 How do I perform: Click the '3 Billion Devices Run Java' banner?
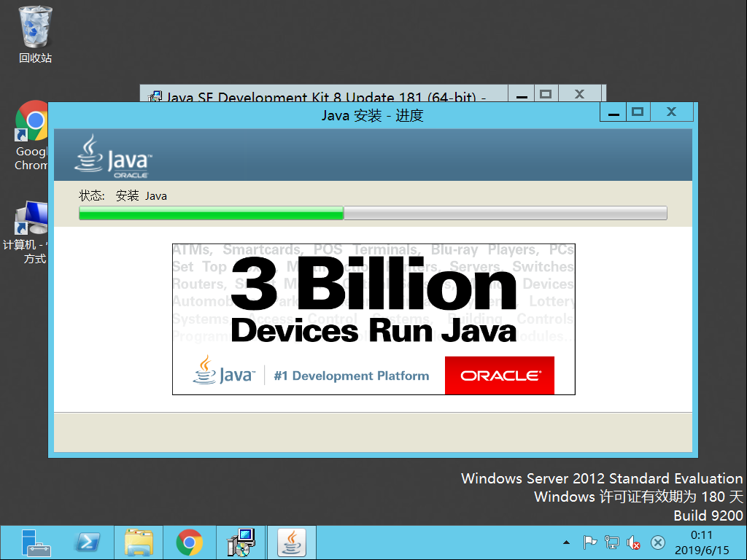point(373,292)
